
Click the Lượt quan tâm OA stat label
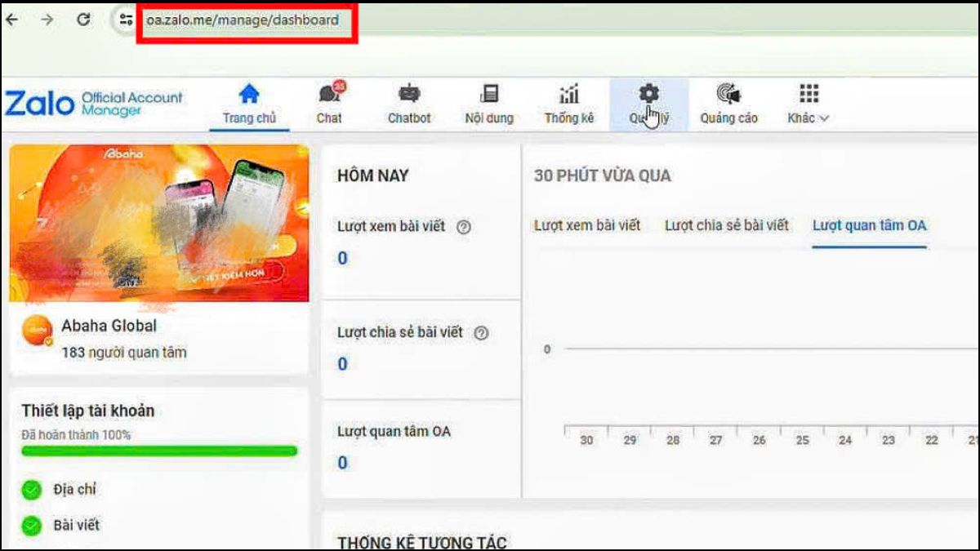394,431
